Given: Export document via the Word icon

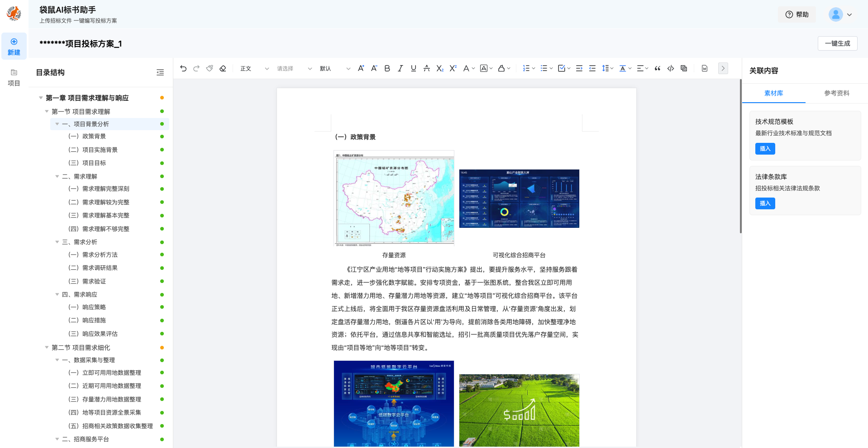Looking at the screenshot, I should 704,68.
